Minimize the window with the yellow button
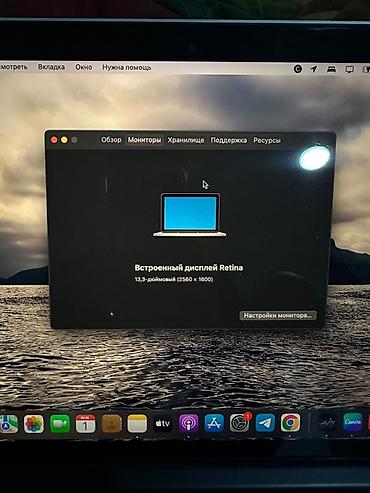 (x=64, y=140)
